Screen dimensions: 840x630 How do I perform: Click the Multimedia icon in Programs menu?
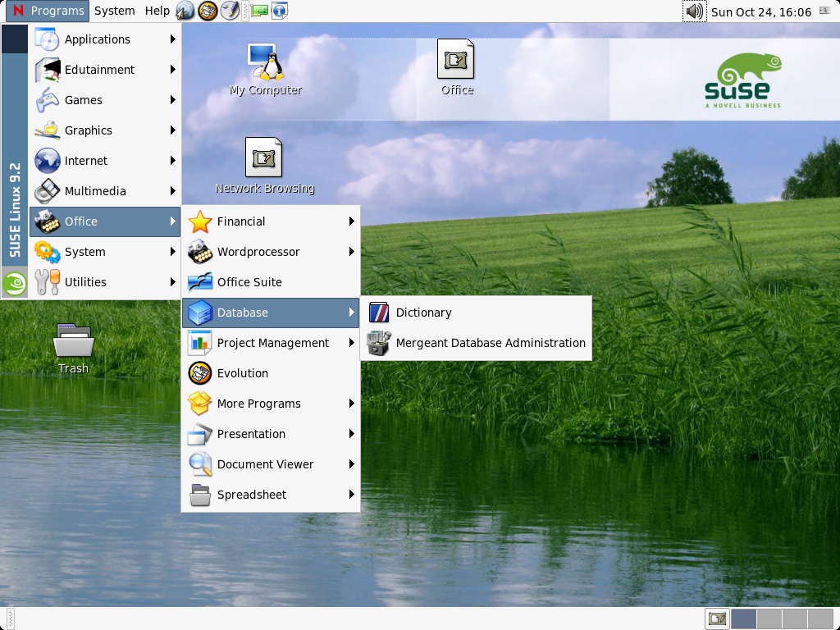pyautogui.click(x=47, y=190)
